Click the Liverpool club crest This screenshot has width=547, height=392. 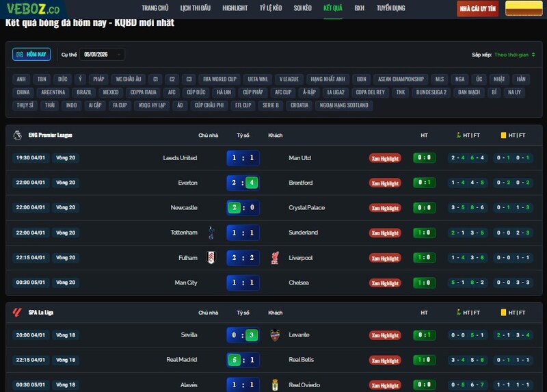pyautogui.click(x=275, y=258)
